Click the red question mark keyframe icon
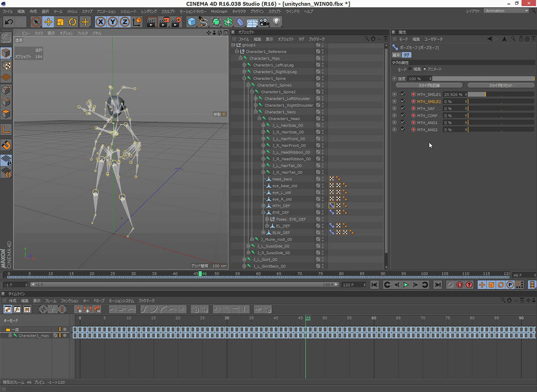This screenshot has height=392, width=537. point(469,285)
